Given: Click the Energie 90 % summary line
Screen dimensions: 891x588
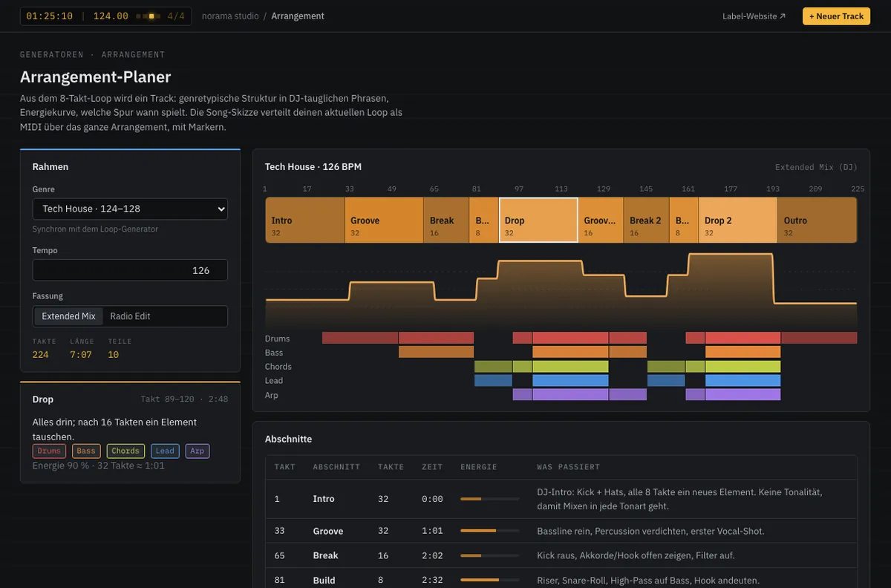Looking at the screenshot, I should click(x=99, y=465).
